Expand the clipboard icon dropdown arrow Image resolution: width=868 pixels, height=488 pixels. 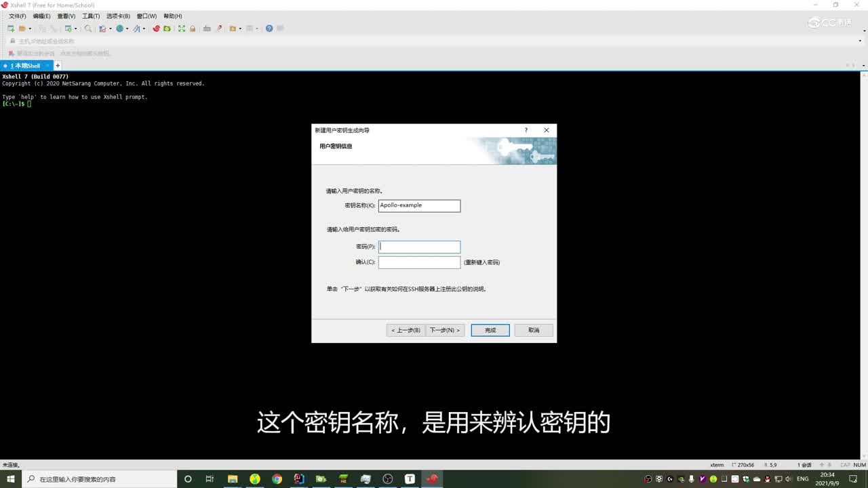[110, 28]
